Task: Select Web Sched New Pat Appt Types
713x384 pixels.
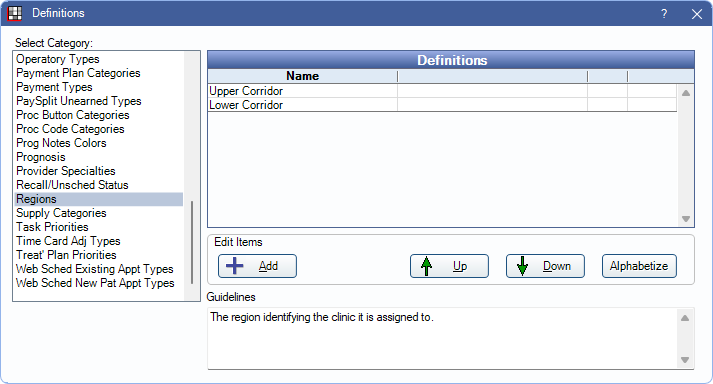Action: tap(99, 283)
